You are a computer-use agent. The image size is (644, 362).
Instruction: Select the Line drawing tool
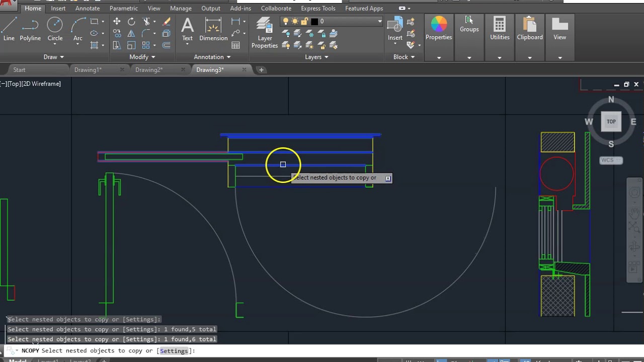tap(9, 29)
